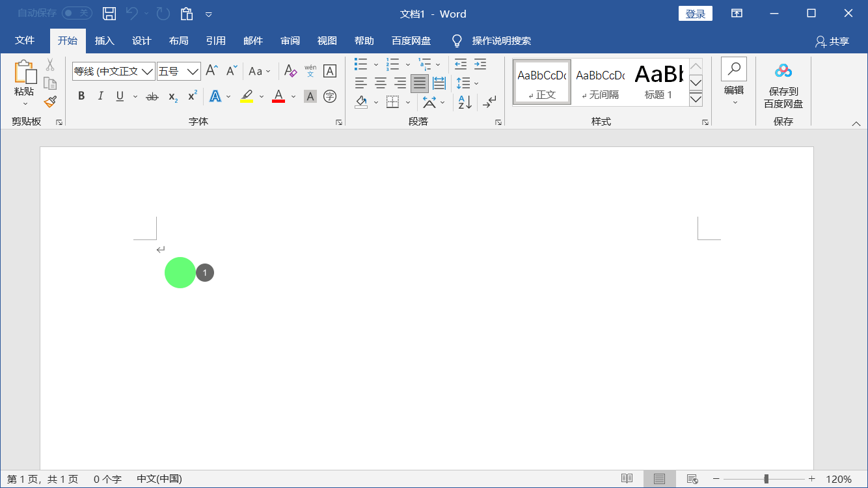The image size is (868, 488).
Task: Click the 共享 share button
Action: (x=832, y=41)
